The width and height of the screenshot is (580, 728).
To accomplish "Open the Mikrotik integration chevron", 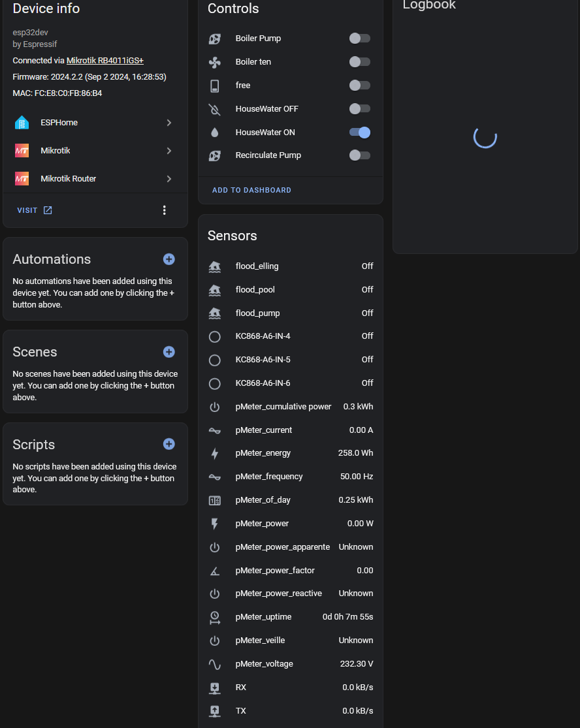I will coord(169,151).
